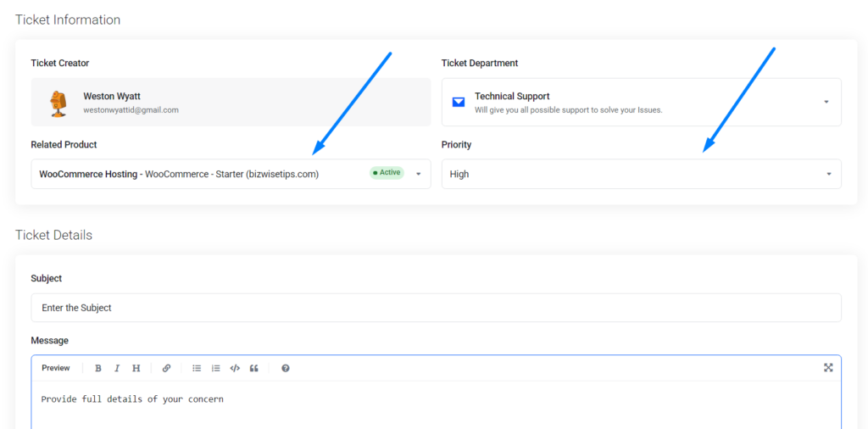Click the Active status badge
This screenshot has width=868, height=429.
[387, 173]
